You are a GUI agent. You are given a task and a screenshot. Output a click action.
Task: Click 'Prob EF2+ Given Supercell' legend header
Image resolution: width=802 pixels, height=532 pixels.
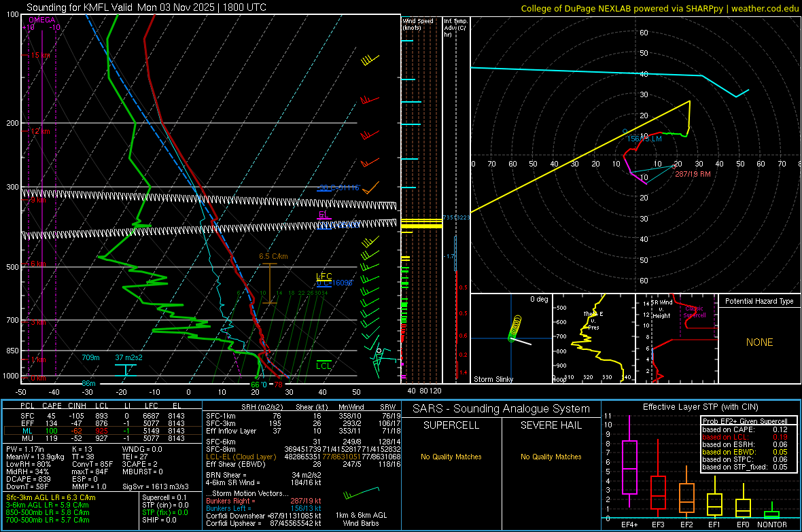tap(745, 421)
